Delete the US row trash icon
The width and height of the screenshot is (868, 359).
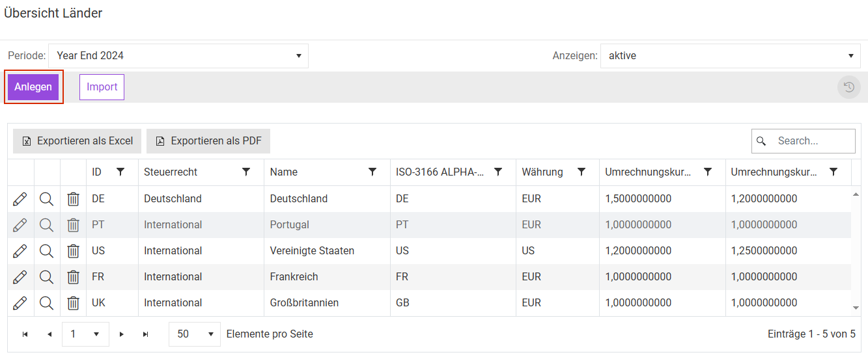click(x=73, y=251)
